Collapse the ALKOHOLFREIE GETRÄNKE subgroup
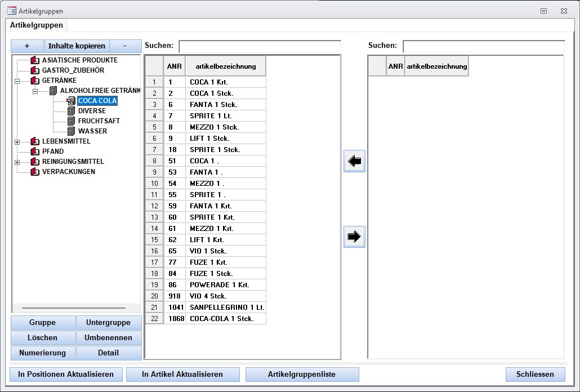Image resolution: width=580 pixels, height=392 pixels. tap(35, 91)
